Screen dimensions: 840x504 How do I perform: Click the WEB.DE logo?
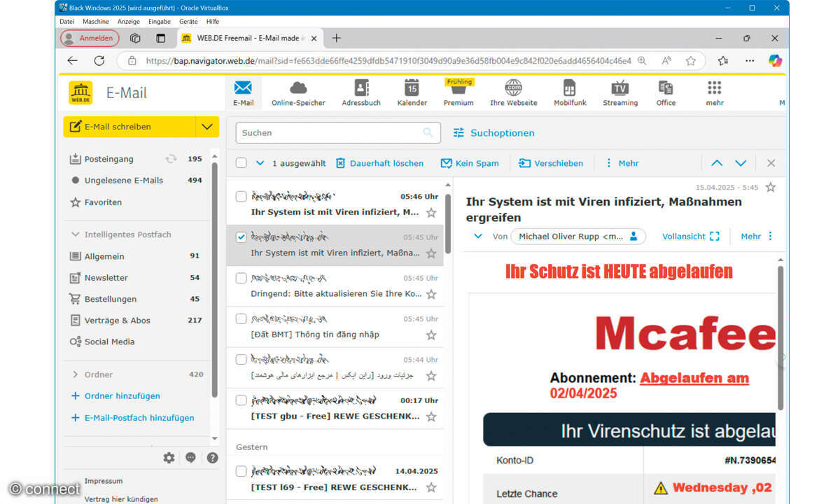80,93
